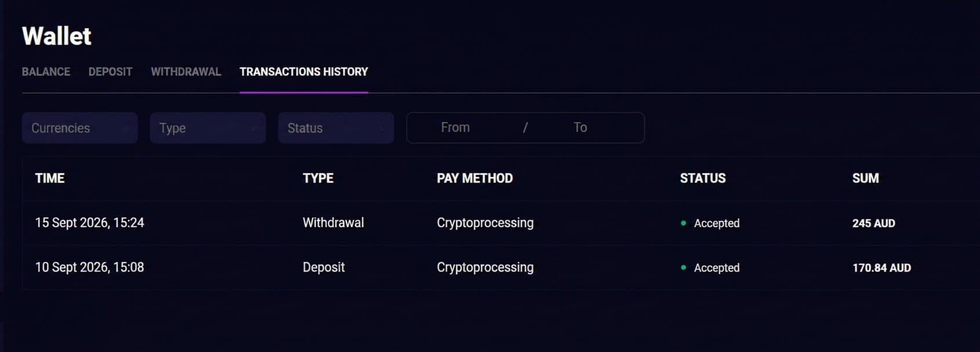Select the 10 Sept 2026, 15:08 timestamp

click(x=90, y=267)
